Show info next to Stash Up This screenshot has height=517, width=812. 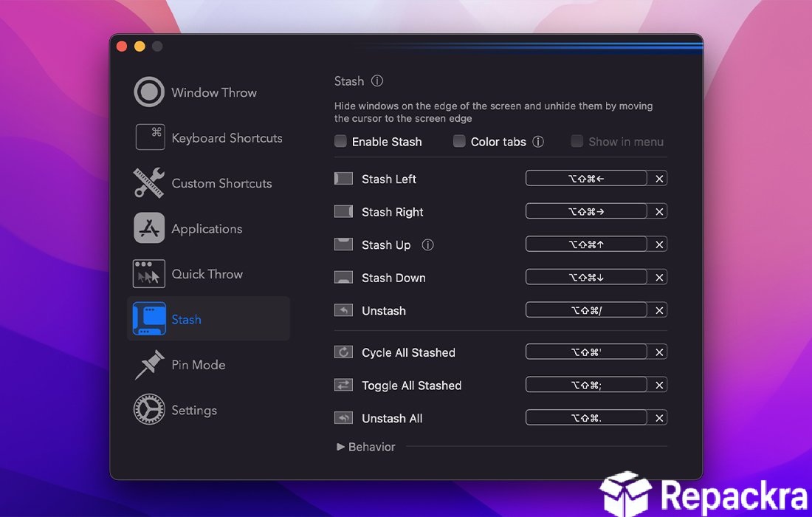coord(427,244)
